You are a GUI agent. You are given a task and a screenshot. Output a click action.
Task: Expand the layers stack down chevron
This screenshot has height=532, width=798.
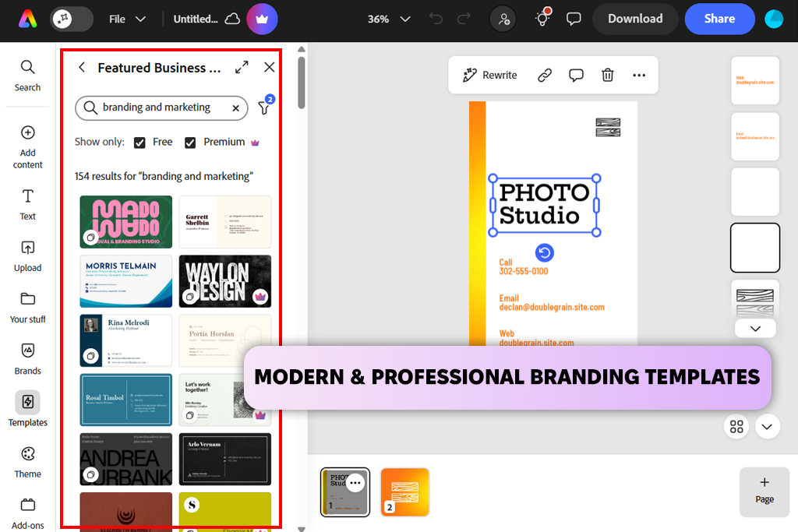(755, 329)
